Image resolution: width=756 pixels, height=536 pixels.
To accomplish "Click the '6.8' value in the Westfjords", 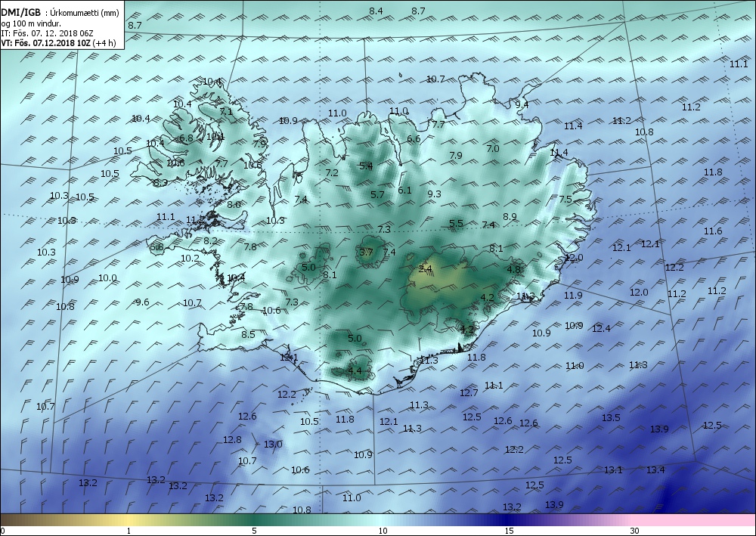I will [186, 138].
